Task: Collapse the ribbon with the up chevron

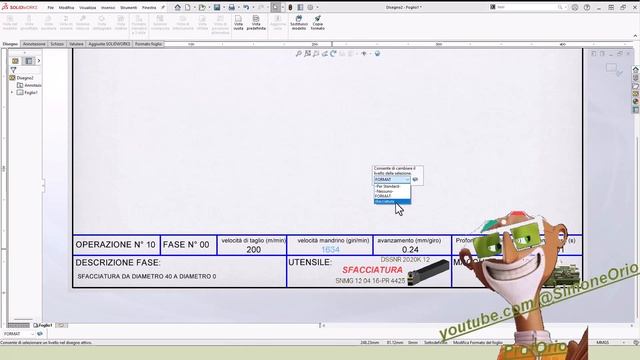Action: tap(635, 36)
